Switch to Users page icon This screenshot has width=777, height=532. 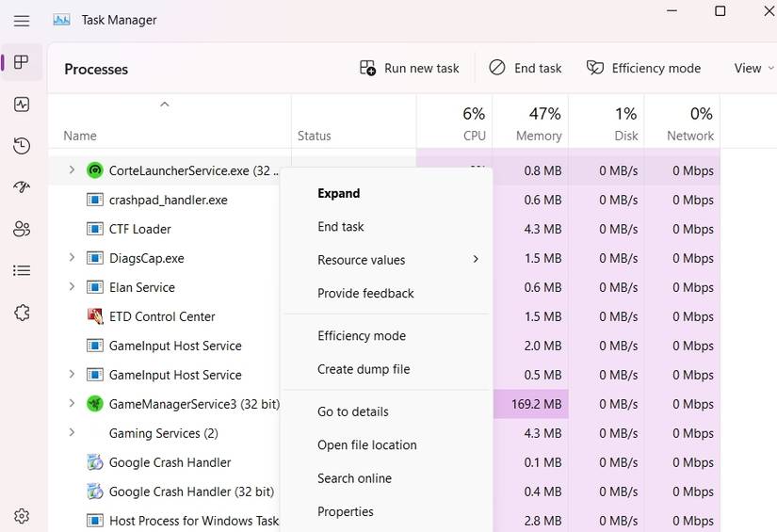(x=22, y=229)
